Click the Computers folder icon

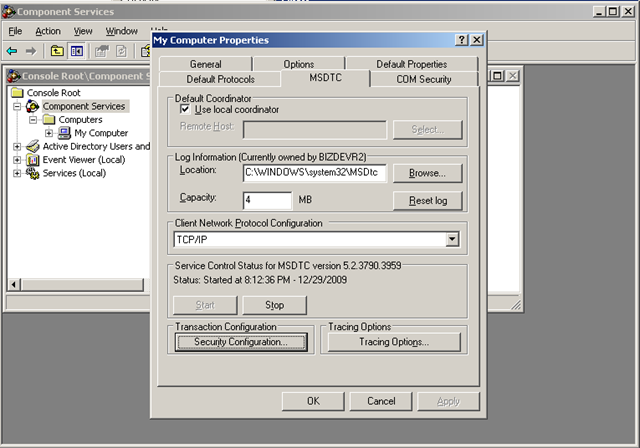[49, 120]
